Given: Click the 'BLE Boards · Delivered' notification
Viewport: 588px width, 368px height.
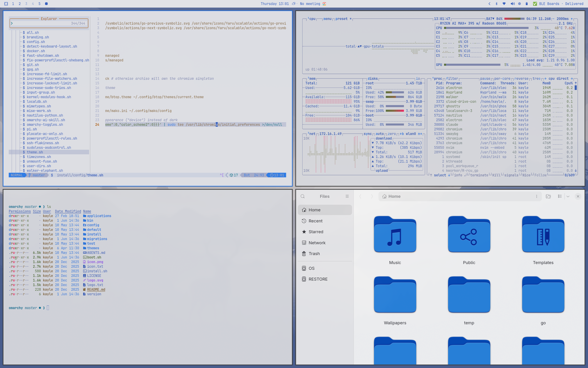Looking at the screenshot, I should [x=558, y=4].
